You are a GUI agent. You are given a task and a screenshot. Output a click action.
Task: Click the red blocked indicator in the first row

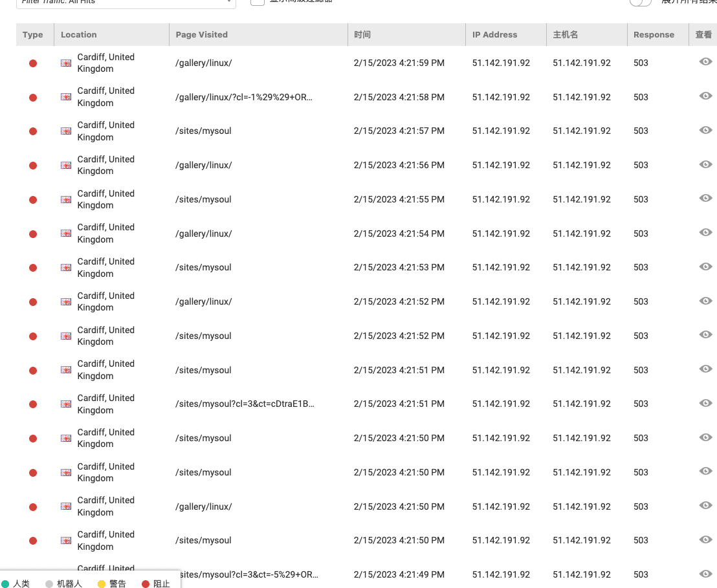click(33, 63)
